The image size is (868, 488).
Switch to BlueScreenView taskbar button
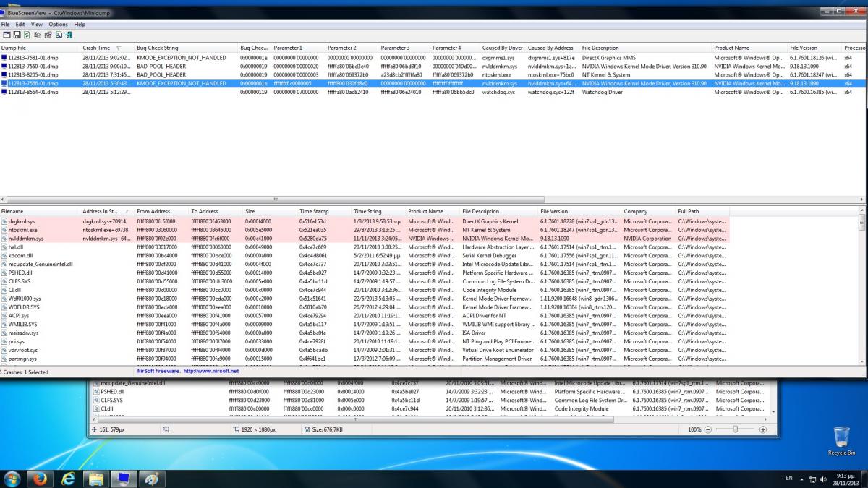(124, 479)
